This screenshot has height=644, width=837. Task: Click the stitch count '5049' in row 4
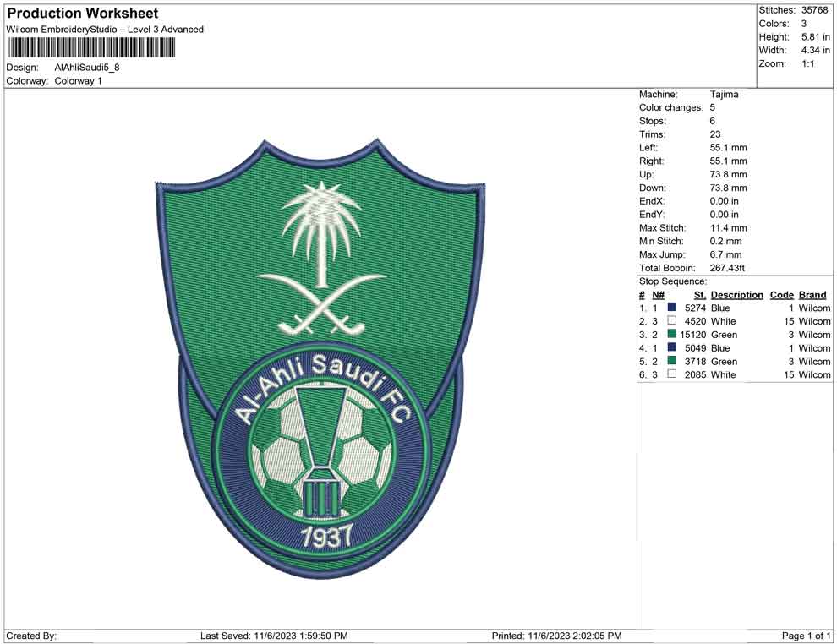point(696,348)
